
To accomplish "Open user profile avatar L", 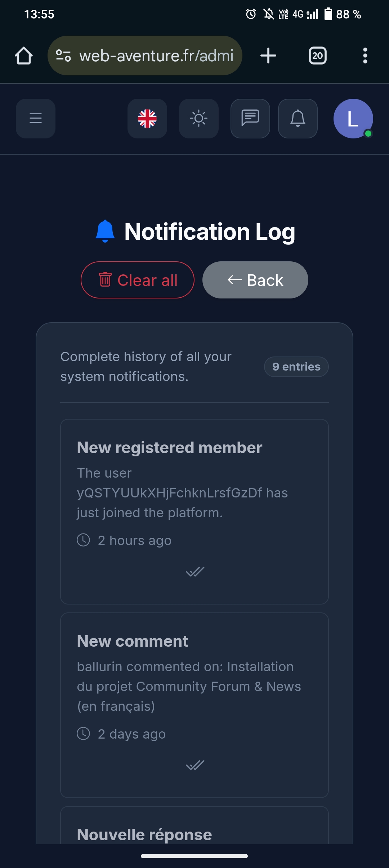I will point(353,118).
